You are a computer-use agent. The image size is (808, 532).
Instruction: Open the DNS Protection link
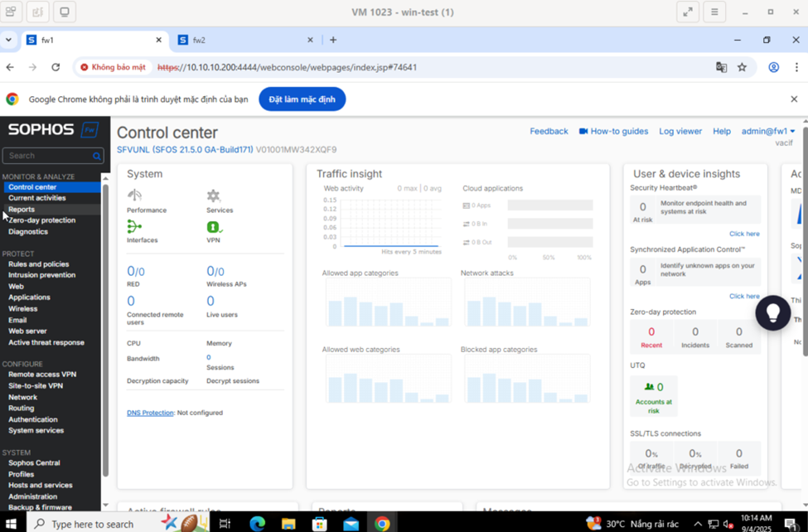tap(150, 413)
